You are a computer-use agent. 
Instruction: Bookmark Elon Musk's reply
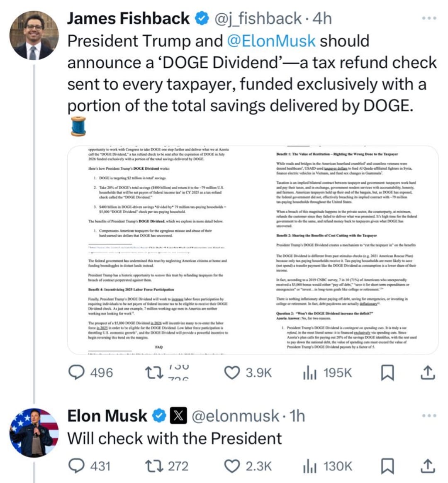tap(387, 466)
